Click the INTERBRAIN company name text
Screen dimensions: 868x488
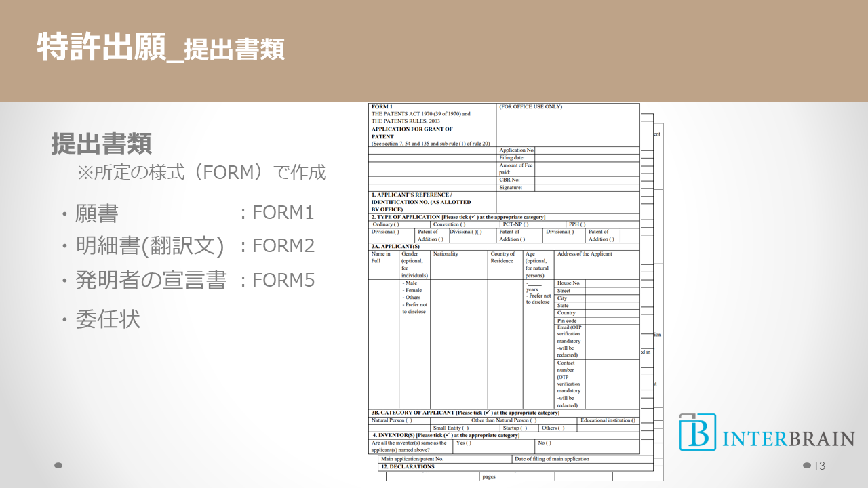click(788, 439)
